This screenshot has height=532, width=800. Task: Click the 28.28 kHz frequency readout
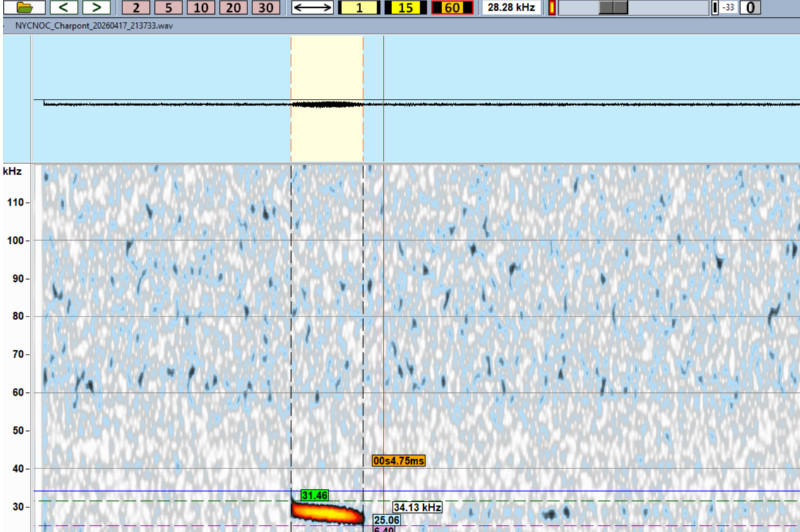pyautogui.click(x=511, y=8)
